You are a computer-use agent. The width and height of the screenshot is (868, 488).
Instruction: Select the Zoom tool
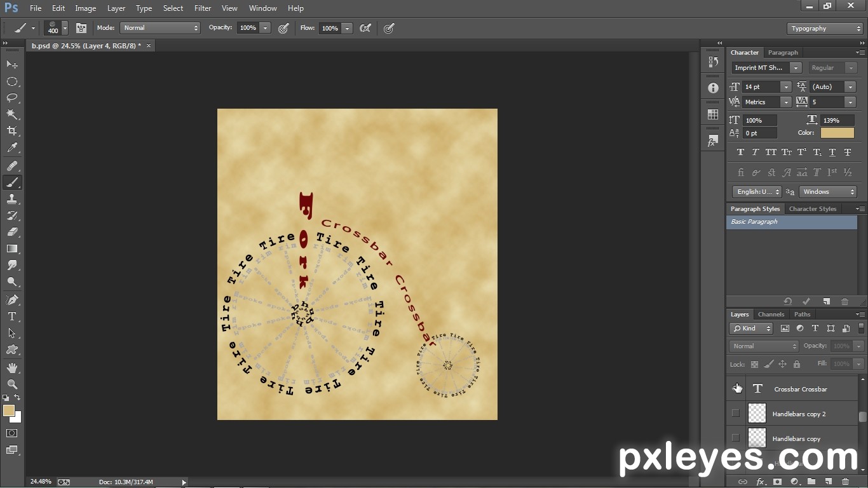[12, 384]
